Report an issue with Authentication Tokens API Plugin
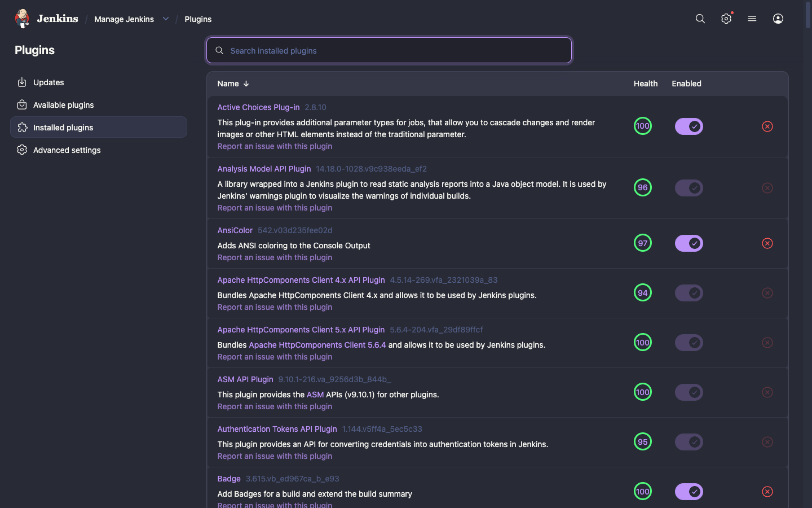 (x=275, y=456)
